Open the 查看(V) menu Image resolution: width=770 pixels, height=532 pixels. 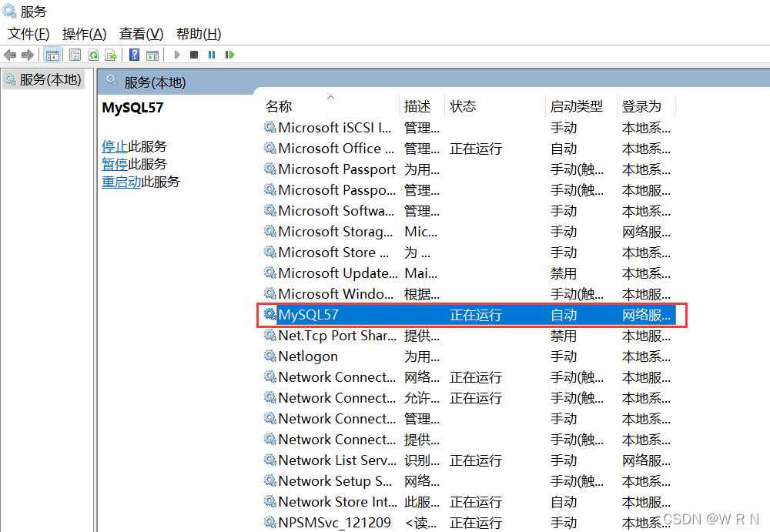coord(141,34)
